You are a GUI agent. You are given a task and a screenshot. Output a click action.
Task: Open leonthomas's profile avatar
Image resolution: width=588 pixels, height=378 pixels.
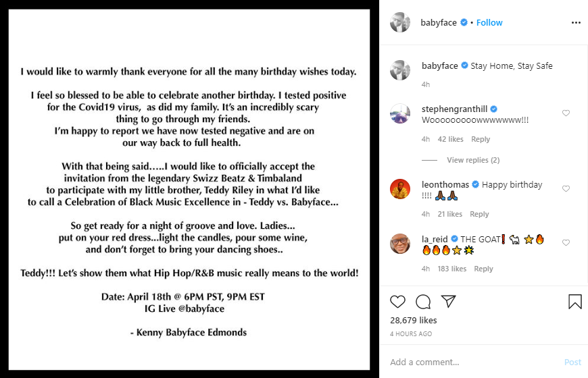tap(400, 190)
